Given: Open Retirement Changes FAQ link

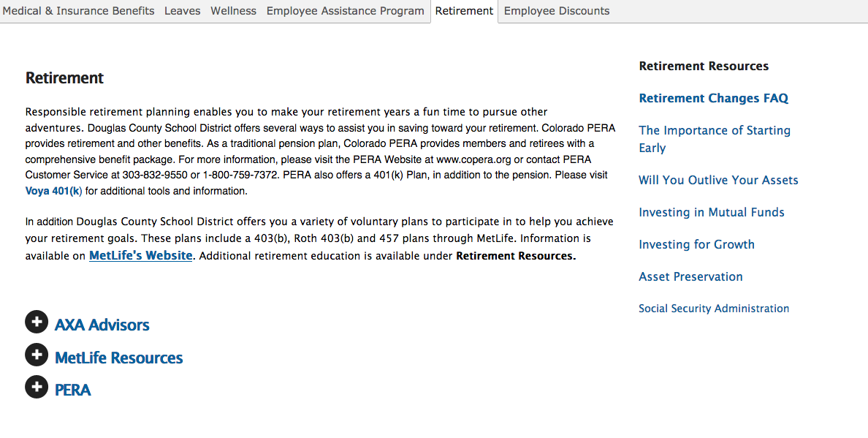Looking at the screenshot, I should pyautogui.click(x=714, y=99).
